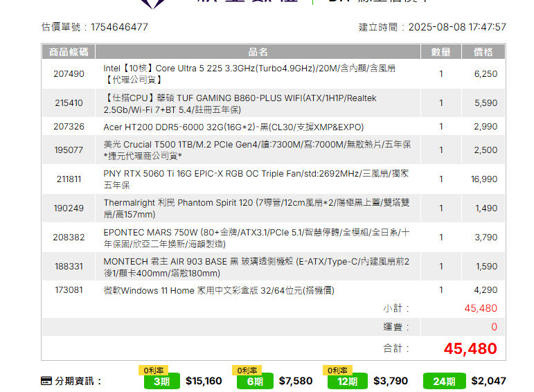534x392 pixels.
Task: Click the price 2,990
Action: click(486, 127)
